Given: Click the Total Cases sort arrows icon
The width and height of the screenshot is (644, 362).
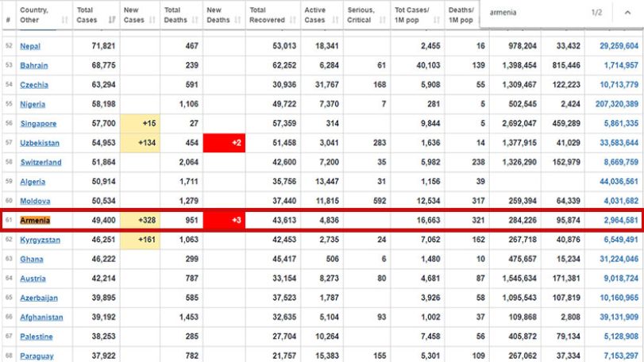Looking at the screenshot, I should pyautogui.click(x=112, y=20).
